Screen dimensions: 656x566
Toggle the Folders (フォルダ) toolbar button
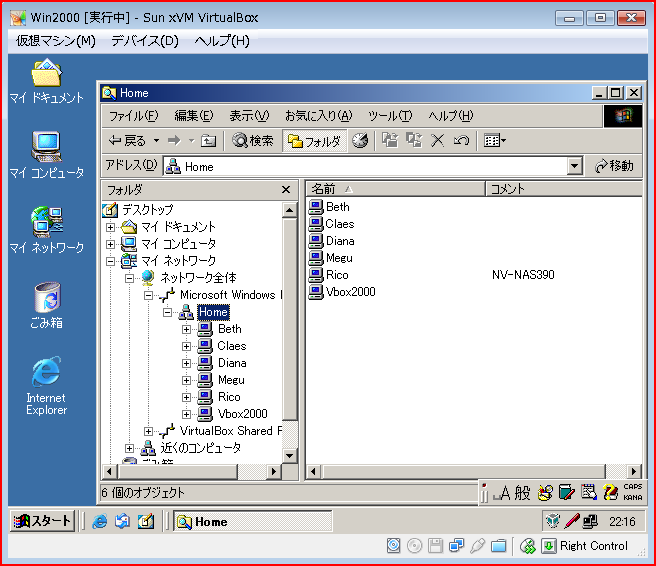315,141
